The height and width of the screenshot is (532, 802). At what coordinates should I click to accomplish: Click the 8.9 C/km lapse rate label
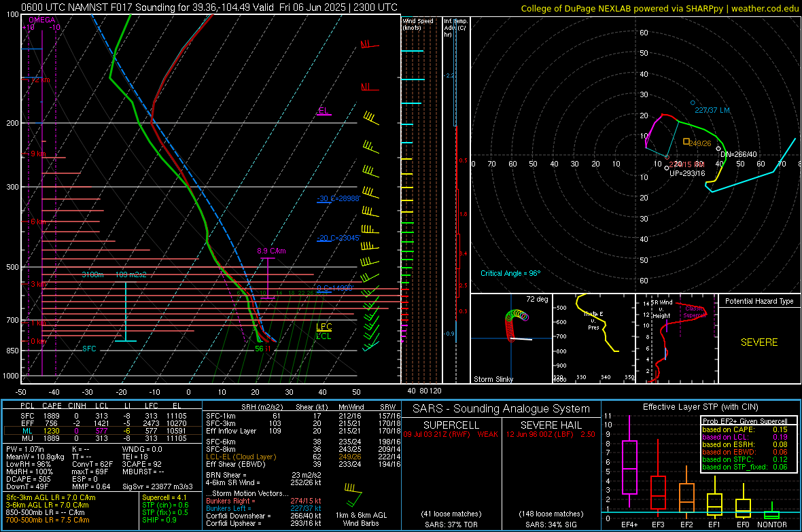tap(271, 251)
